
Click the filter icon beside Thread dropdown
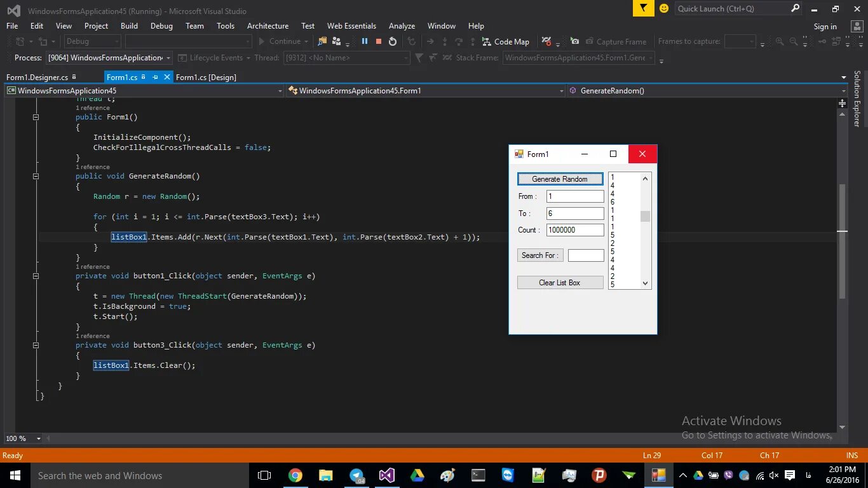tap(419, 58)
